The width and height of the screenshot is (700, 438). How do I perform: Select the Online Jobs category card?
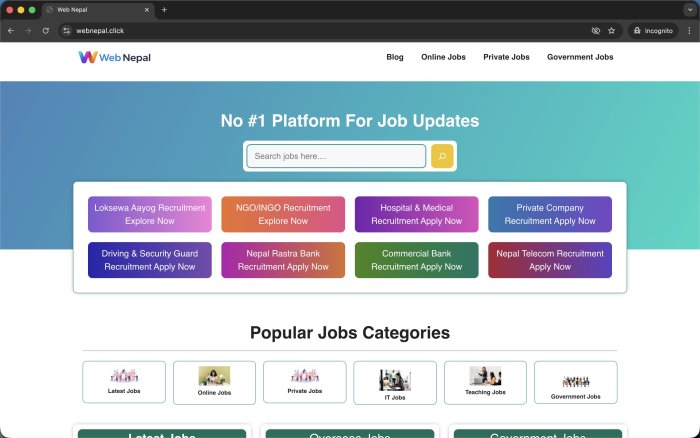click(x=214, y=383)
